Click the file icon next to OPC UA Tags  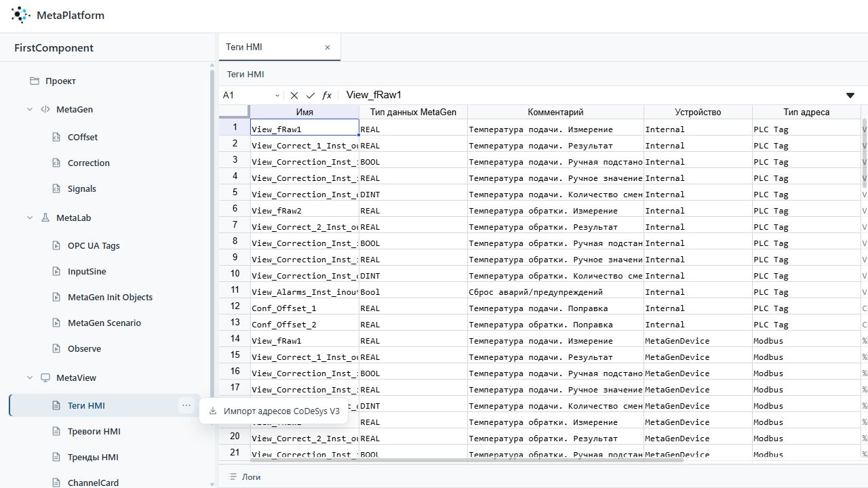click(57, 246)
